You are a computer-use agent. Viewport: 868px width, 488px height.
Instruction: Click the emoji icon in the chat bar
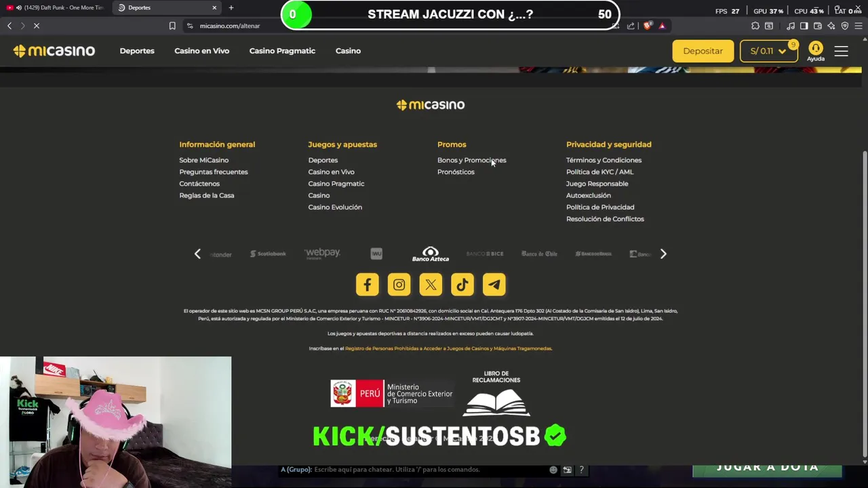pos(553,470)
